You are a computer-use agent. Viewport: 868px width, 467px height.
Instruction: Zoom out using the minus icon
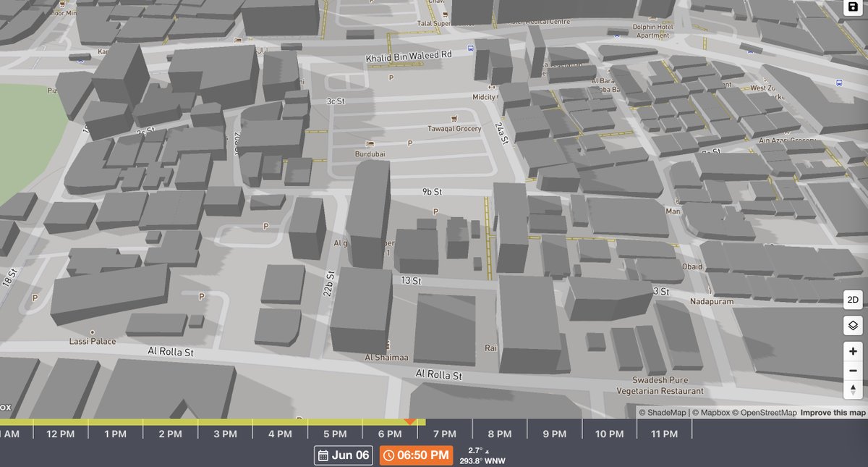[852, 371]
